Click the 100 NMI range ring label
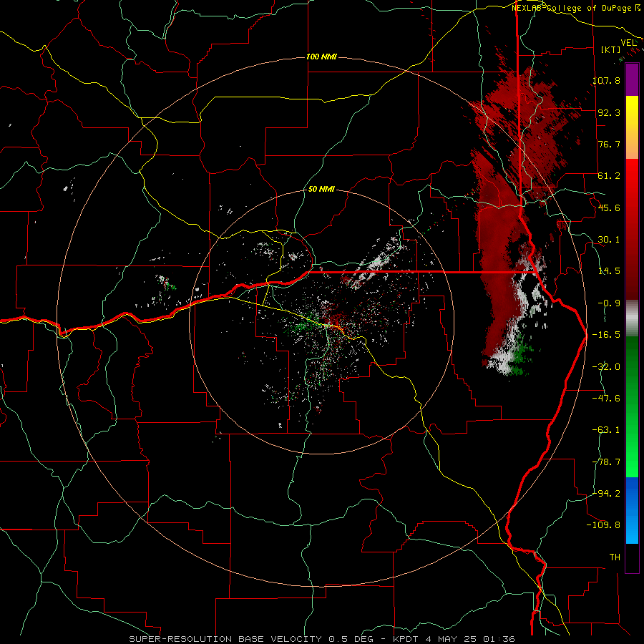Image resolution: width=644 pixels, height=644 pixels. 321,57
